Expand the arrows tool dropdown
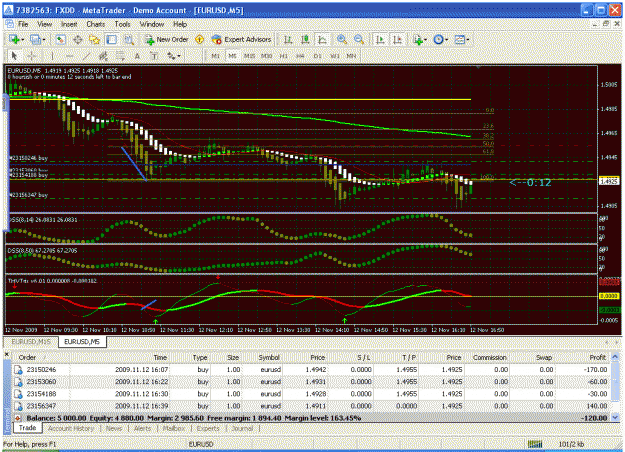The height and width of the screenshot is (452, 625). coord(179,56)
